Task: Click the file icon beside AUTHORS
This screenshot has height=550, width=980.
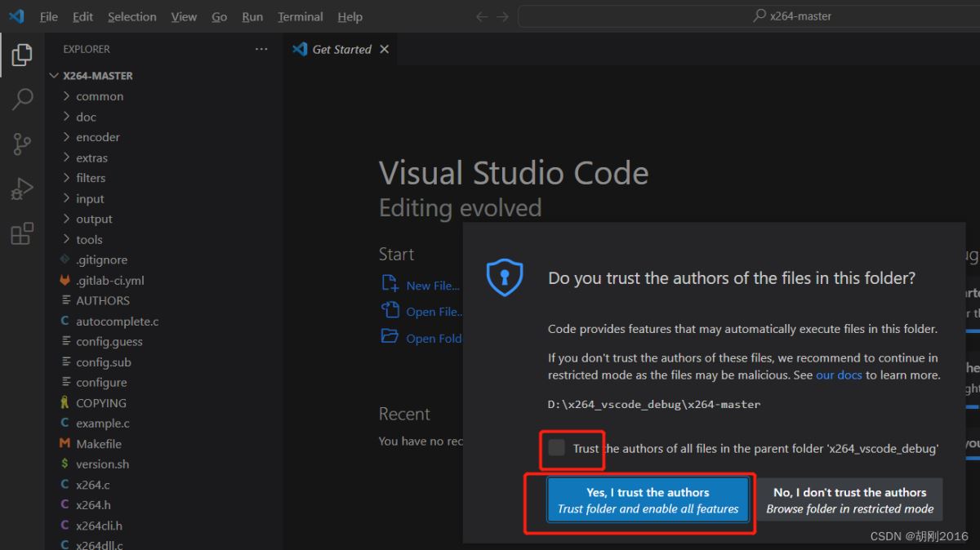Action: click(65, 300)
